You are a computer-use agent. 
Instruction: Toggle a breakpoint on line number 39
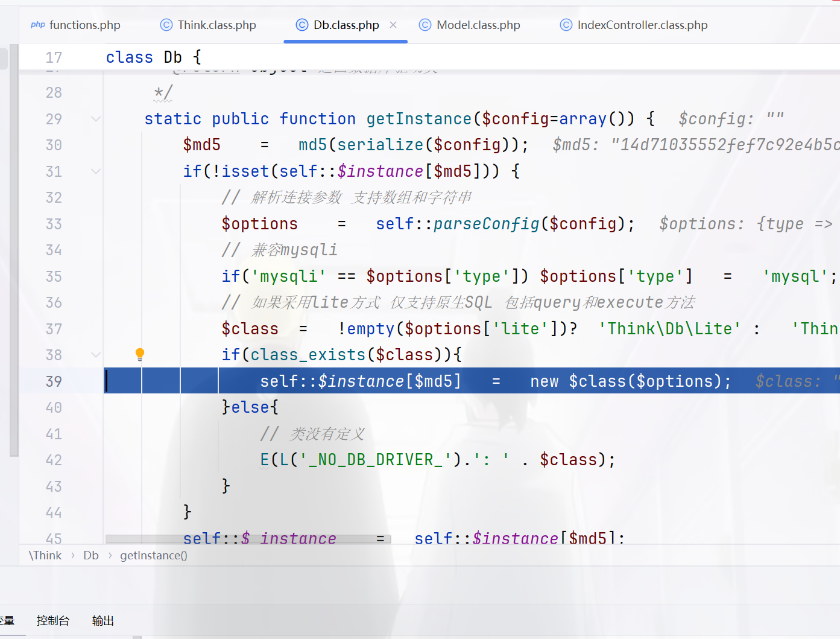54,381
